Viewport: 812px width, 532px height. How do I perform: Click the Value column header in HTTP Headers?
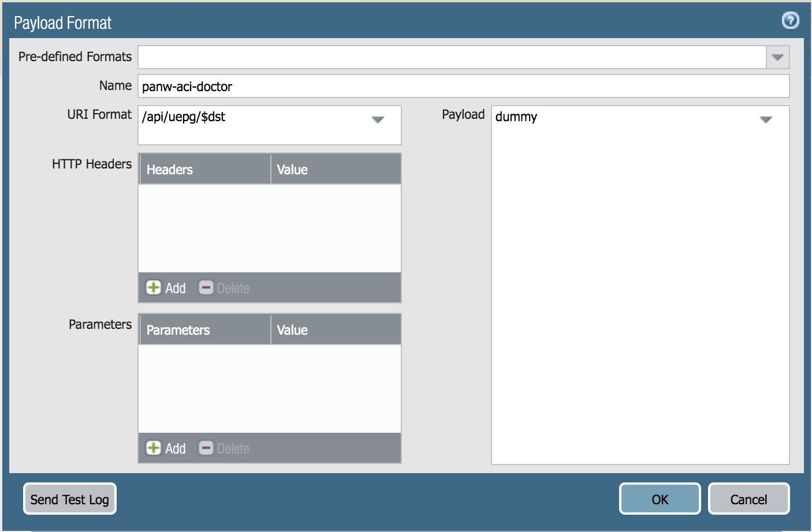click(x=336, y=169)
